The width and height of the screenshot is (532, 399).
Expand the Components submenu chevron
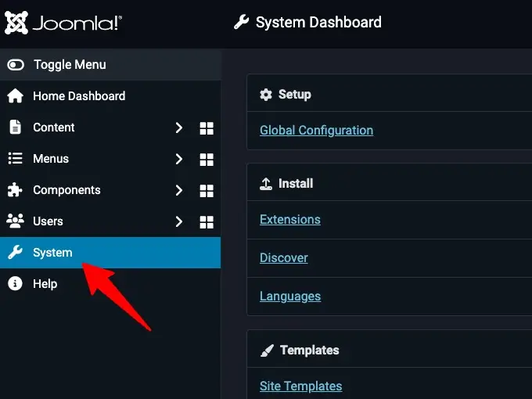179,190
